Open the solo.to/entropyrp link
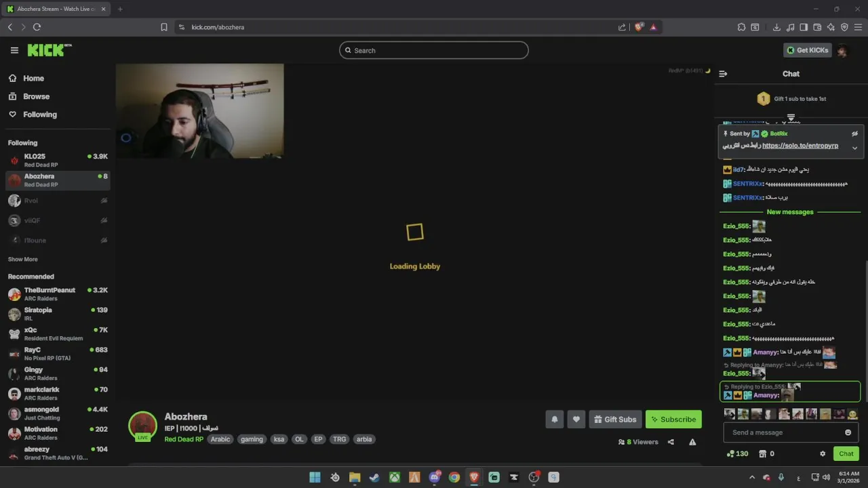 (800, 146)
